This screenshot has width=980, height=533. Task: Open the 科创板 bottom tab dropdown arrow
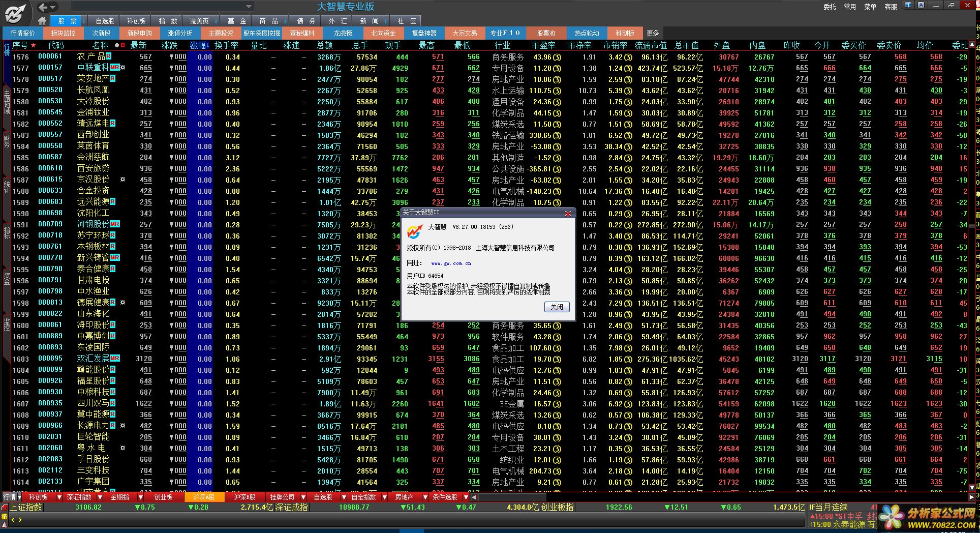[59, 497]
